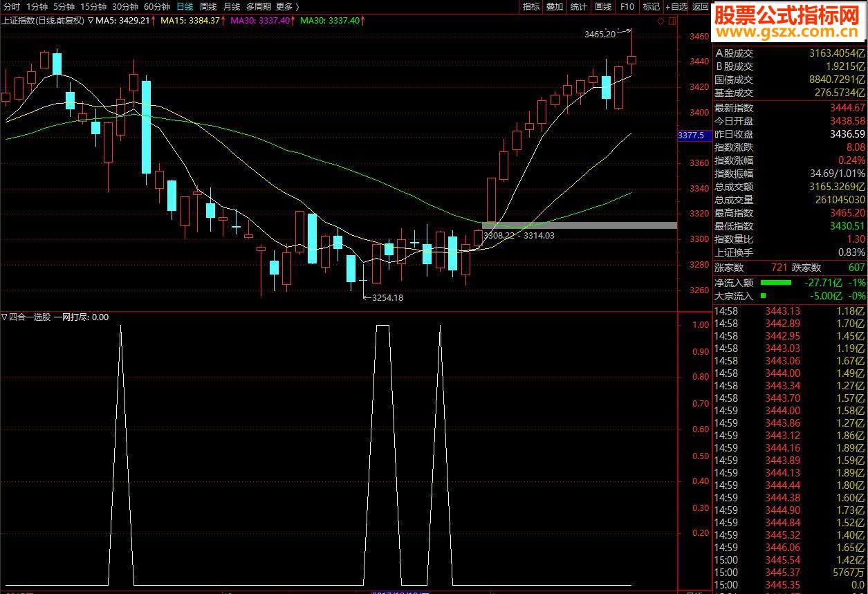Switch to 日线 daily chart tab
Viewport: 868px width, 594px height.
[x=185, y=6]
